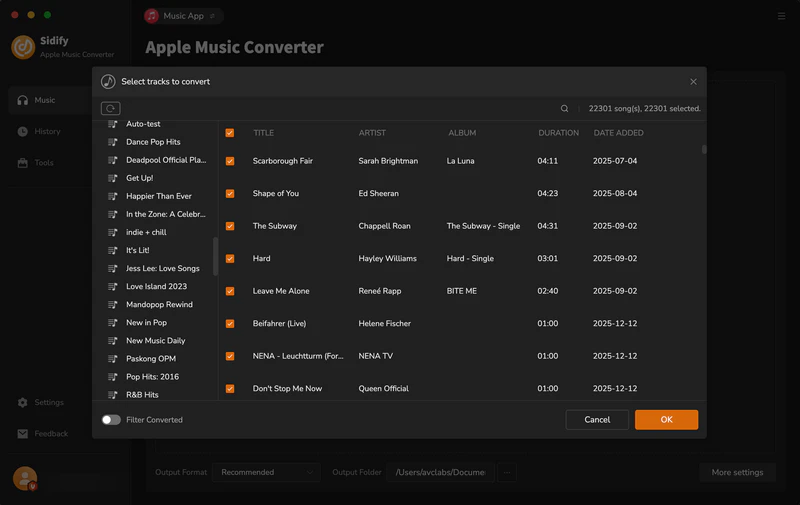Click the playlist icon beside Happier Than Ever
This screenshot has width=800, height=505.
[x=113, y=196]
